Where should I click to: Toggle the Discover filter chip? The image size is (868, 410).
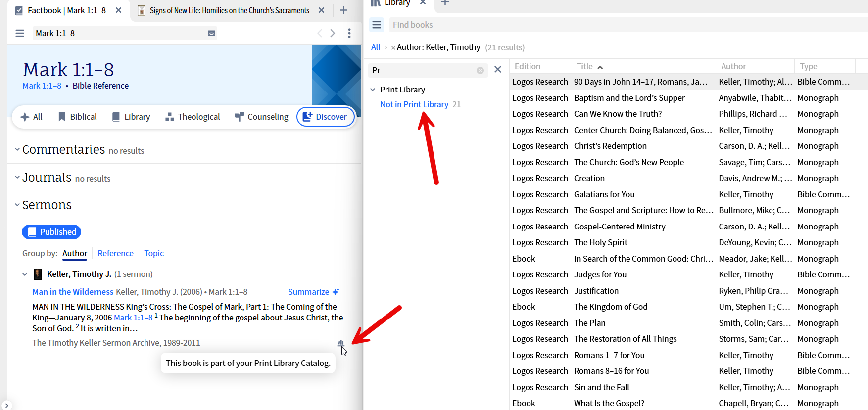tap(325, 117)
